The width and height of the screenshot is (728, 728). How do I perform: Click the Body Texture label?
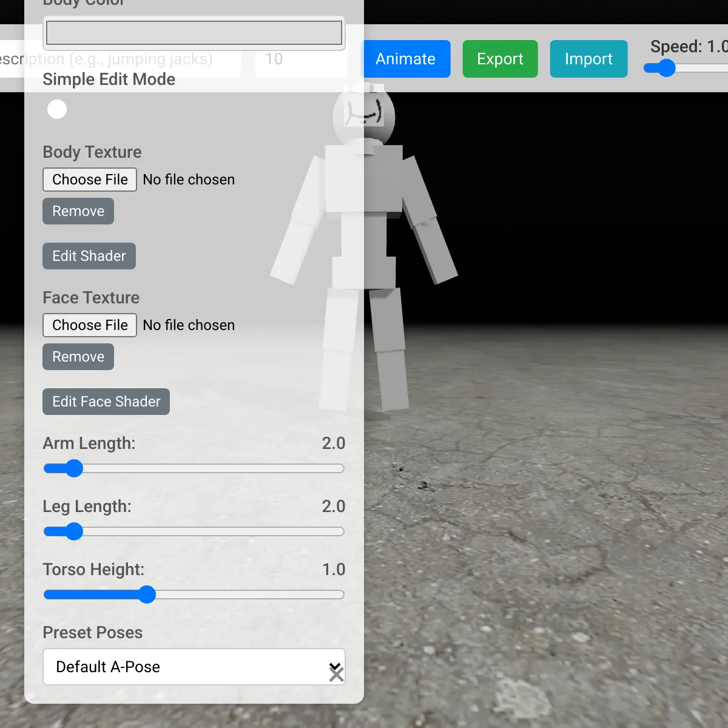coord(92,152)
